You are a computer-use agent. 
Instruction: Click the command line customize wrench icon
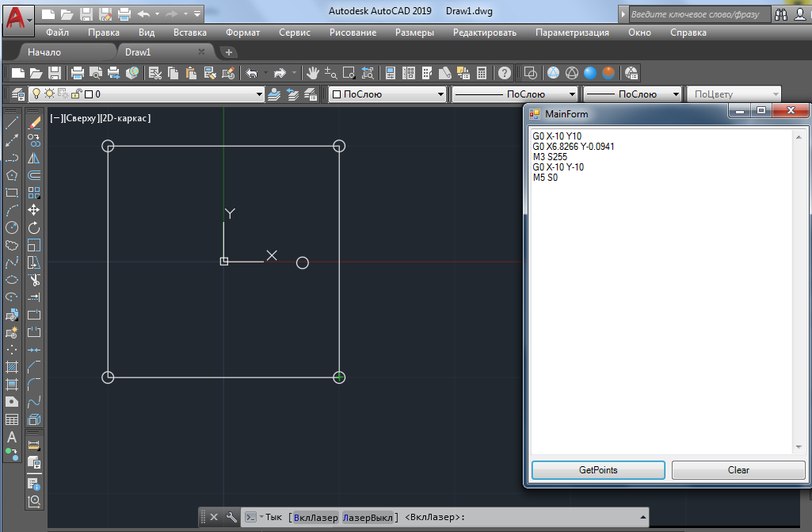click(231, 517)
